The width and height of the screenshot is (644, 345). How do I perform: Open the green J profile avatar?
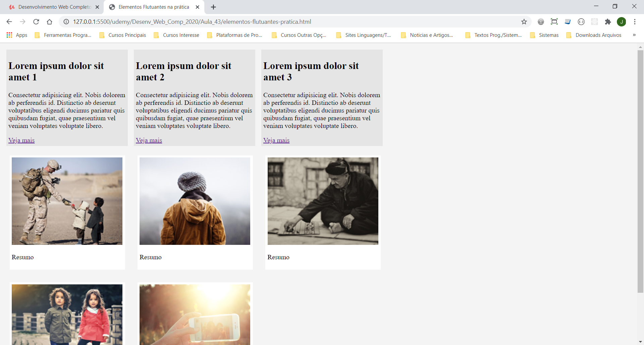coord(621,22)
